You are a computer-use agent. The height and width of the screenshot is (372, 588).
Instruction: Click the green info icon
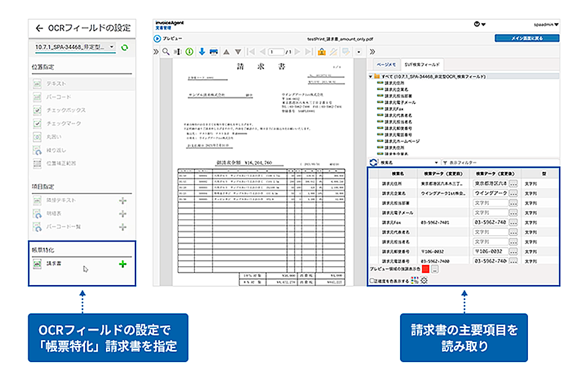(x=190, y=52)
